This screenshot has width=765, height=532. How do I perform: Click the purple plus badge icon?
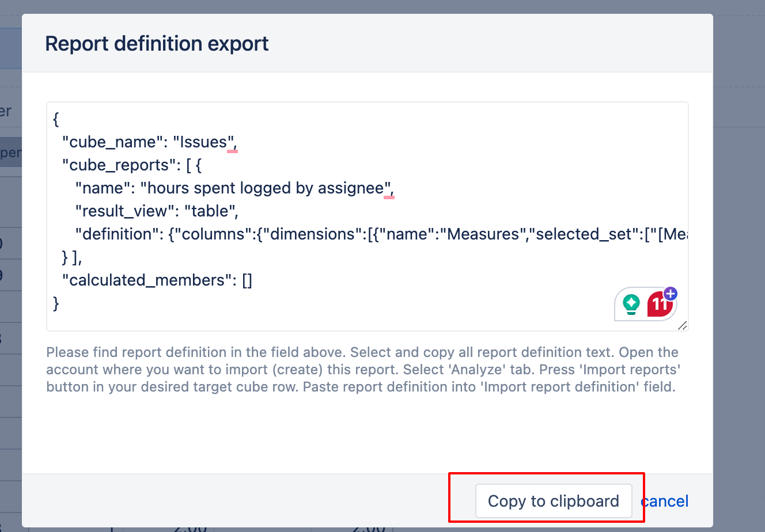click(x=671, y=294)
